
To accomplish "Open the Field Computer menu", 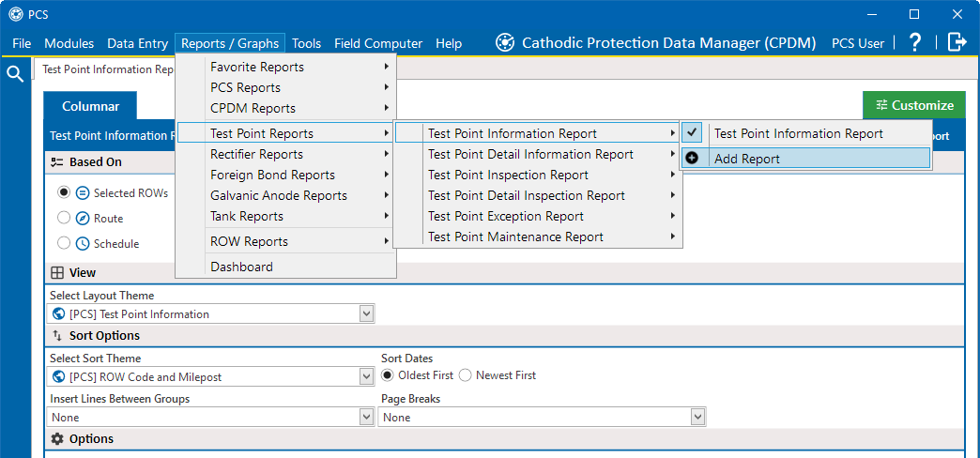I will coord(378,43).
